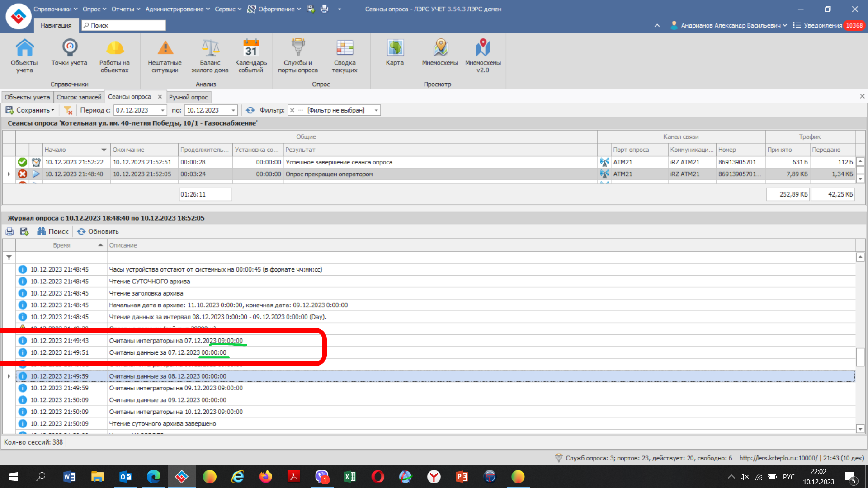
Task: Click the clear filter funnel icon
Action: pyautogui.click(x=68, y=110)
